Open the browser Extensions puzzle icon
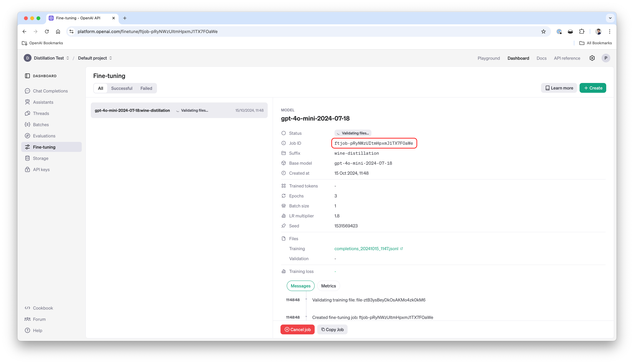 [x=582, y=32]
